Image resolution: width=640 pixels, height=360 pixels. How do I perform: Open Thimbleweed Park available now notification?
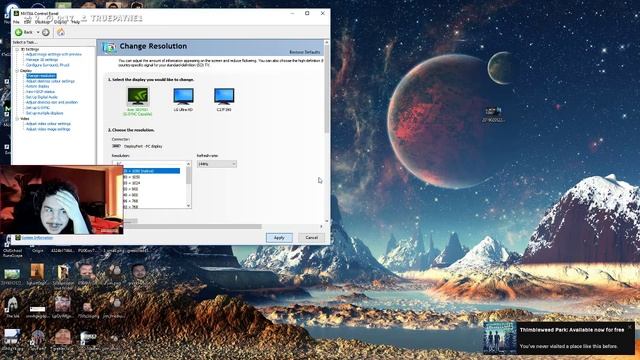click(x=572, y=330)
